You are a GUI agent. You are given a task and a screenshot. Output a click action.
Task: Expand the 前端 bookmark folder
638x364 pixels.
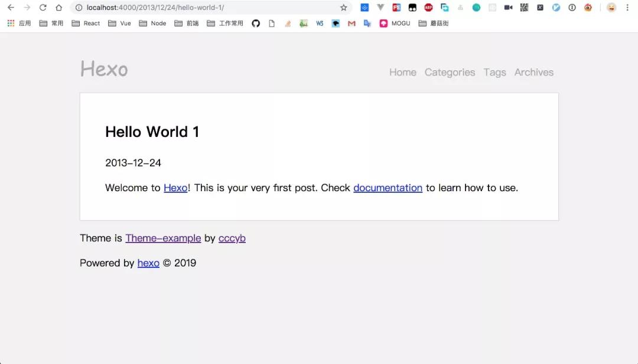(x=186, y=23)
